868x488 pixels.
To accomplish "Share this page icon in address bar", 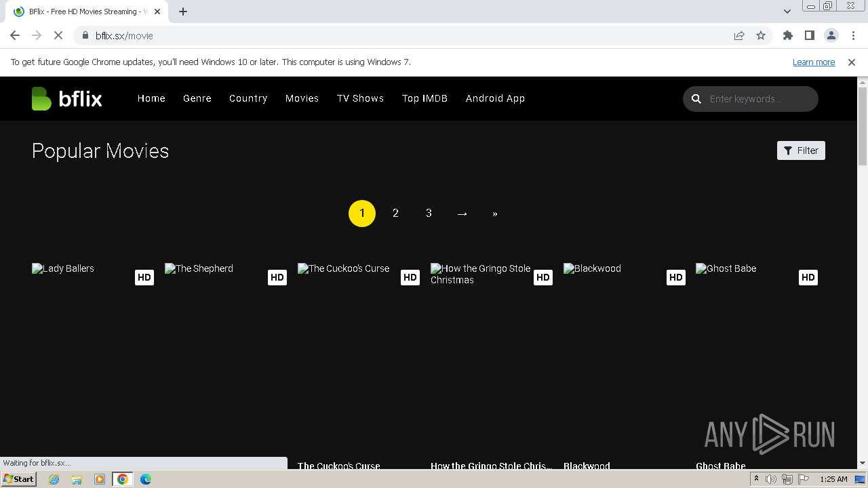I will (x=739, y=35).
